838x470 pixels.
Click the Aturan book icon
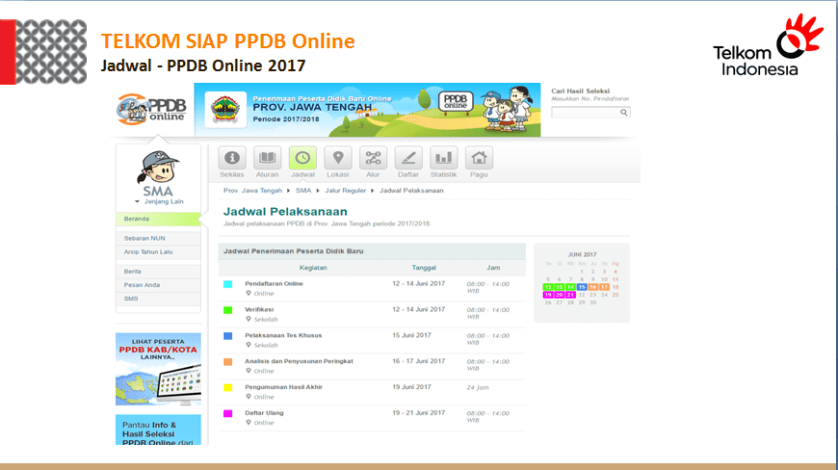coord(267,158)
